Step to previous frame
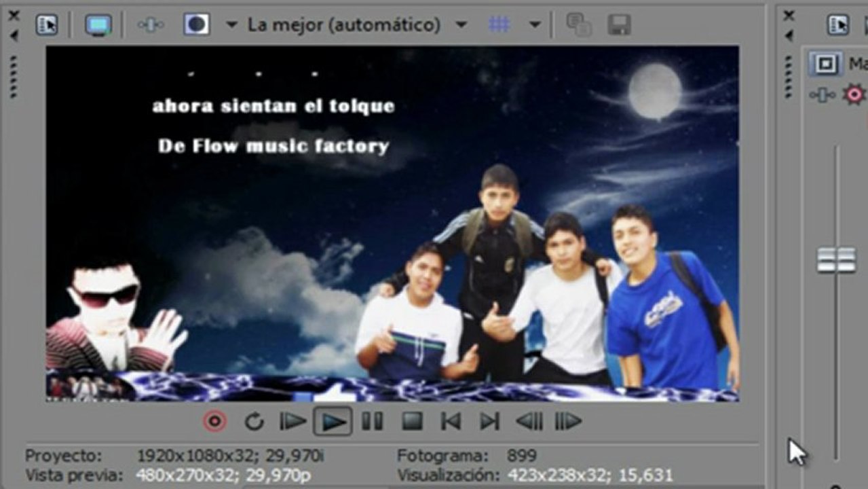 click(x=529, y=422)
